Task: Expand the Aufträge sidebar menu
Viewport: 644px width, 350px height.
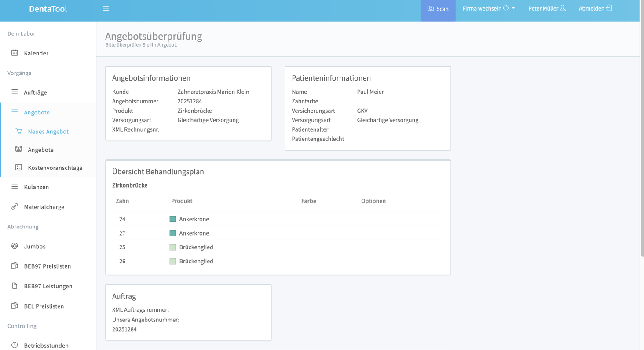Action: click(35, 92)
